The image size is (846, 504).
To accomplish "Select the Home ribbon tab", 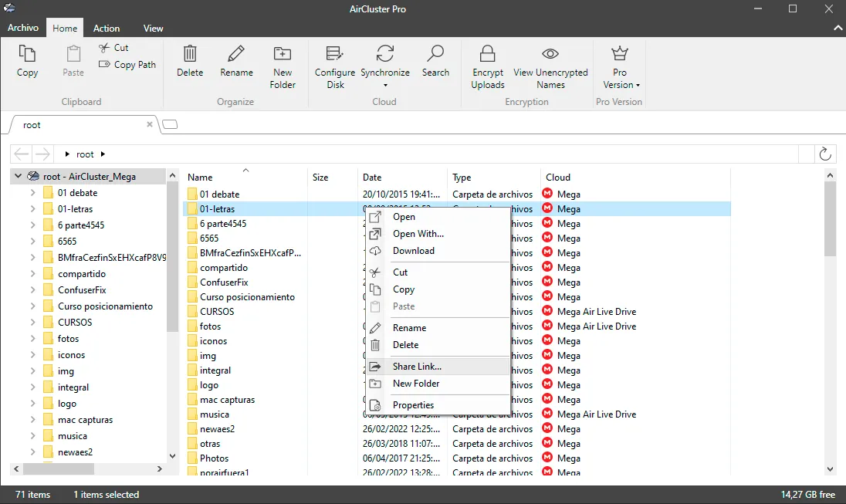I will click(65, 28).
